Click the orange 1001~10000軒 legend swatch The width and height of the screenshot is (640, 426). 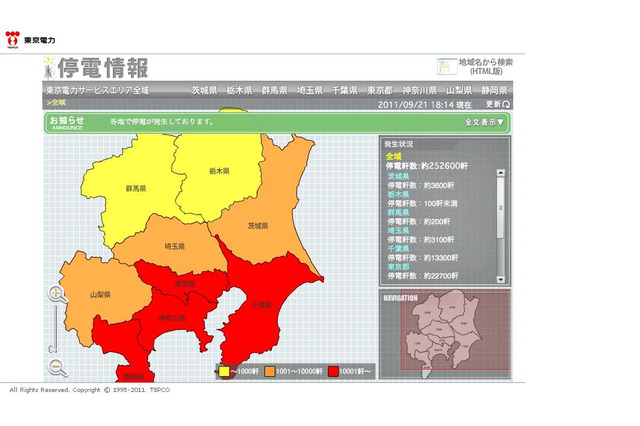coord(269,371)
